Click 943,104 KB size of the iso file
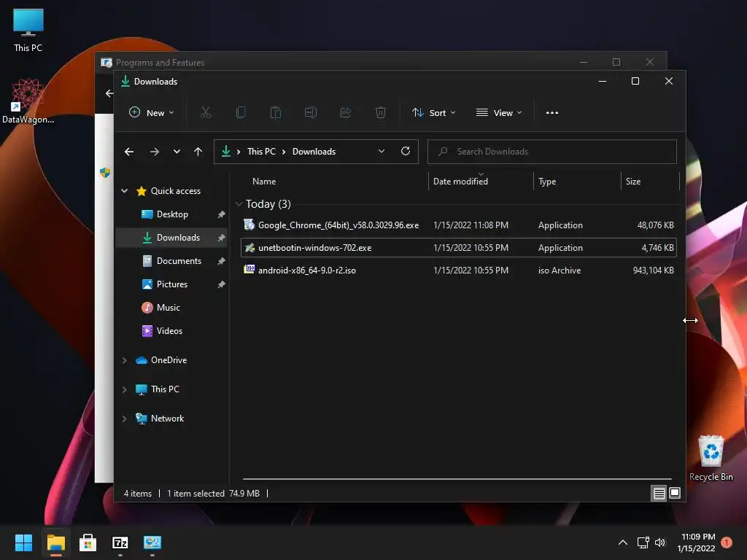The height and width of the screenshot is (560, 747). point(653,270)
